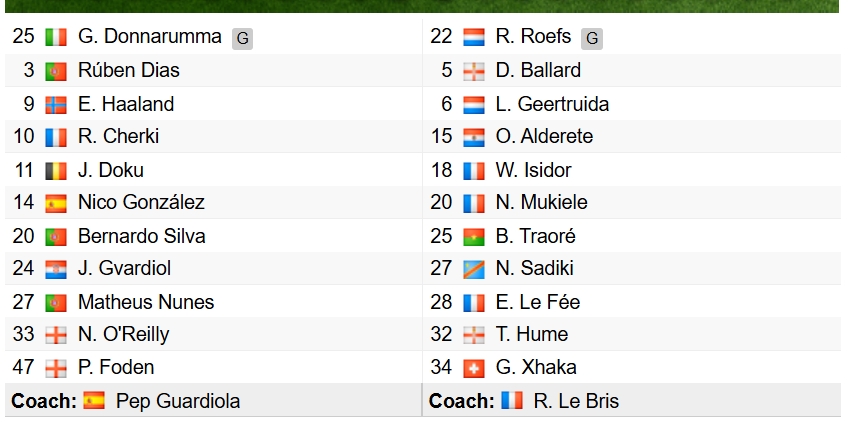Open L. Geertruida player link

click(x=552, y=104)
